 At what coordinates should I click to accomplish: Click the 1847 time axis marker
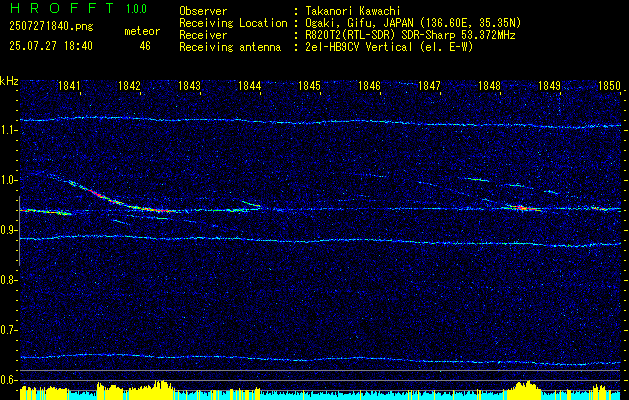pos(429,85)
